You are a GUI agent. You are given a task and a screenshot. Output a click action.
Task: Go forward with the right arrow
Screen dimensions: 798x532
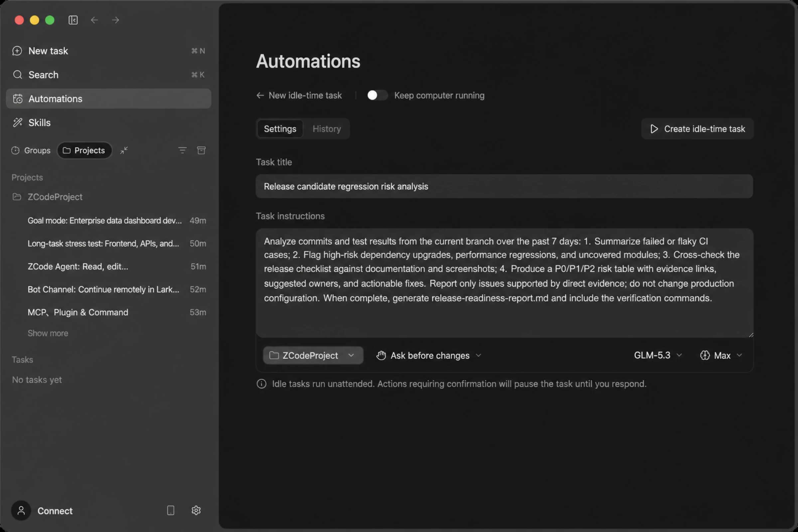115,20
